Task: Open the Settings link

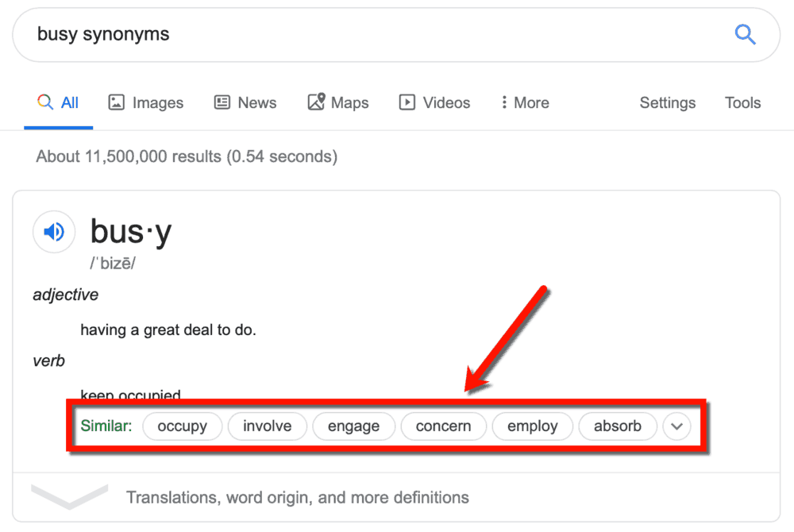Action: (667, 102)
